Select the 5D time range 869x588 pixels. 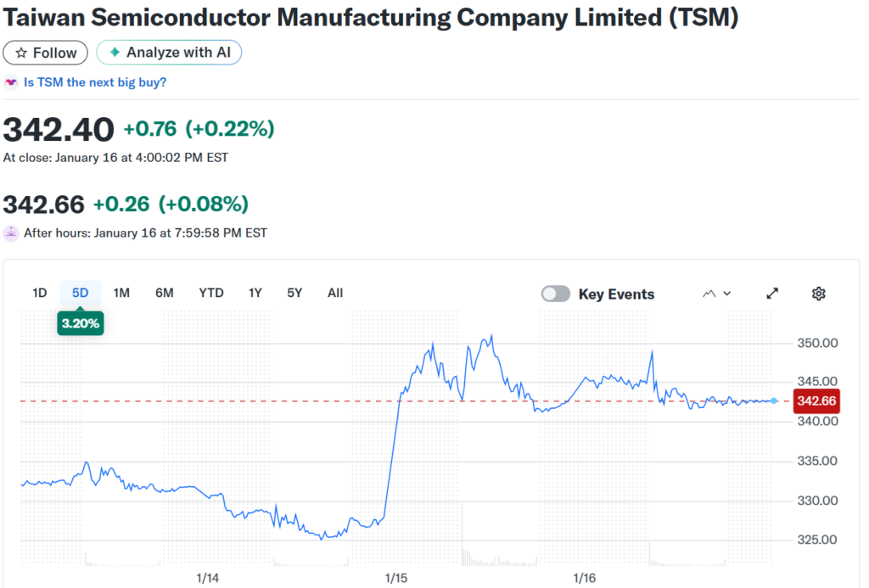pyautogui.click(x=80, y=293)
